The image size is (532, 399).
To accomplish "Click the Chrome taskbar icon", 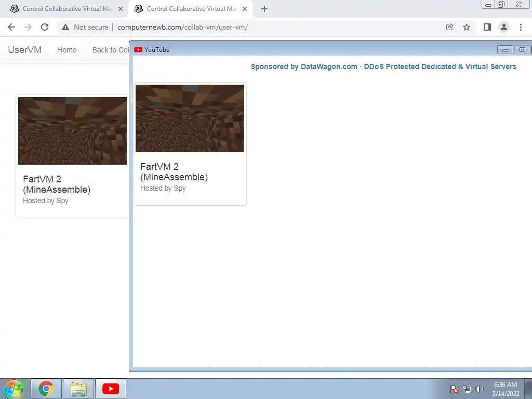I will click(x=46, y=389).
